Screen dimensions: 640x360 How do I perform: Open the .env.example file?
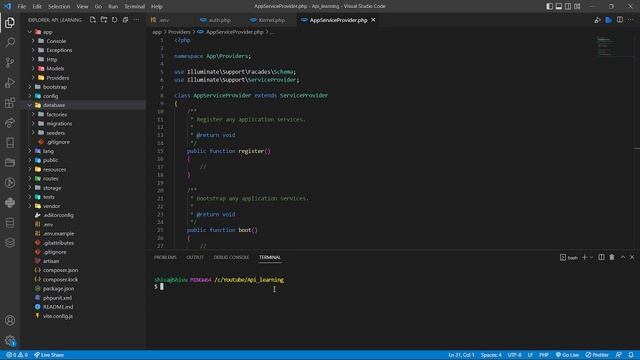click(59, 233)
